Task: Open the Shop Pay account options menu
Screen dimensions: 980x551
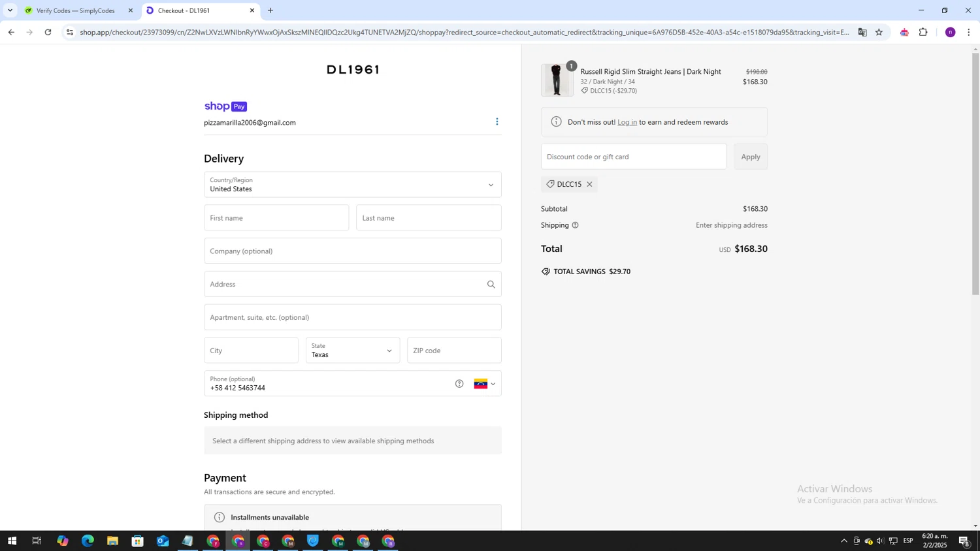Action: 497,121
